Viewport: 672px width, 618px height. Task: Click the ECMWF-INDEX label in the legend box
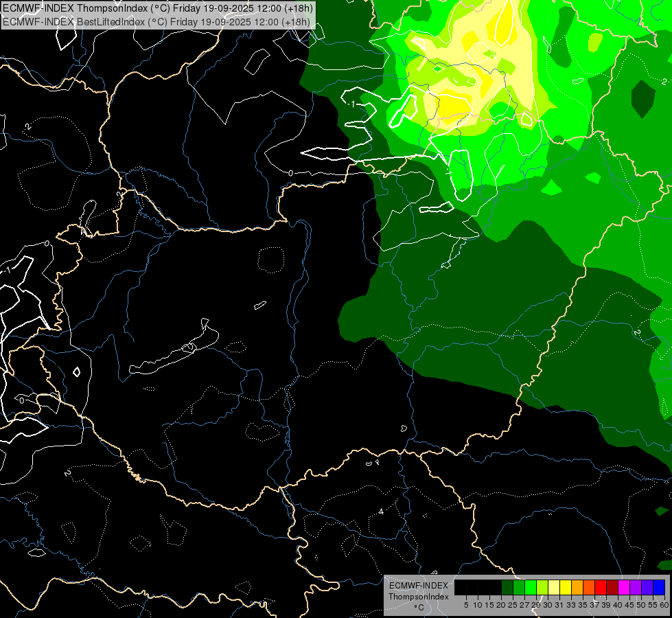coord(418,586)
